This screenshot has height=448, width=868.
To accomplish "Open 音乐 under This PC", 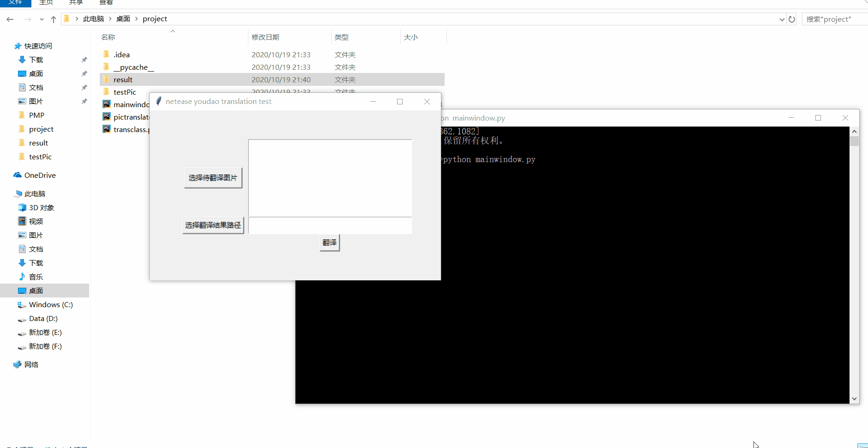I will click(36, 277).
